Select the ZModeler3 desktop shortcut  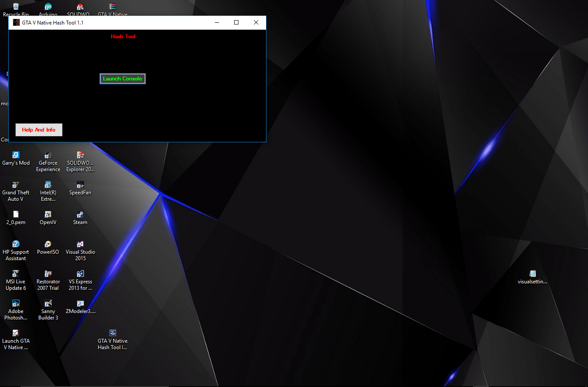pos(80,307)
